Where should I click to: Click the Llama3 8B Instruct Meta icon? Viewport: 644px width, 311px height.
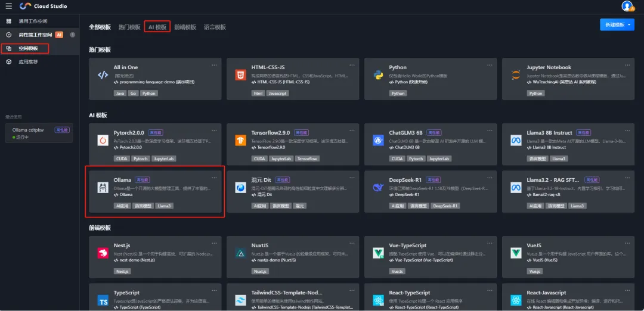[x=516, y=141]
